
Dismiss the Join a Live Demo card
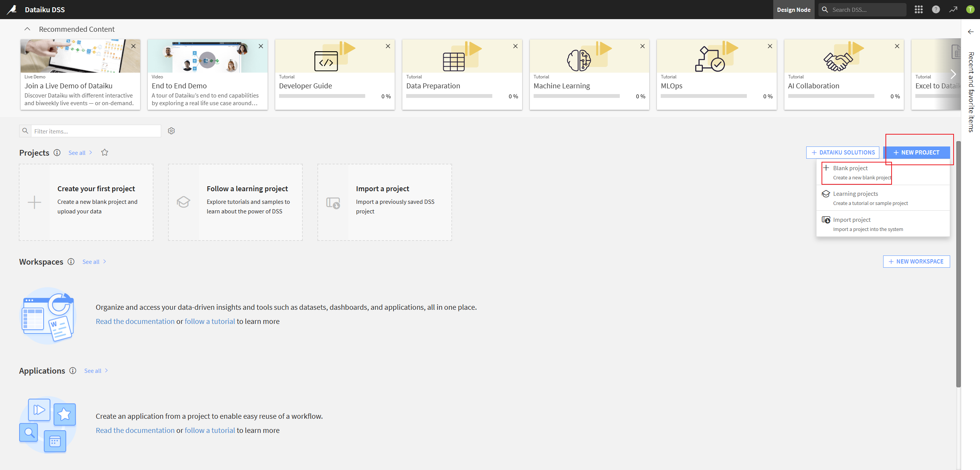click(133, 46)
